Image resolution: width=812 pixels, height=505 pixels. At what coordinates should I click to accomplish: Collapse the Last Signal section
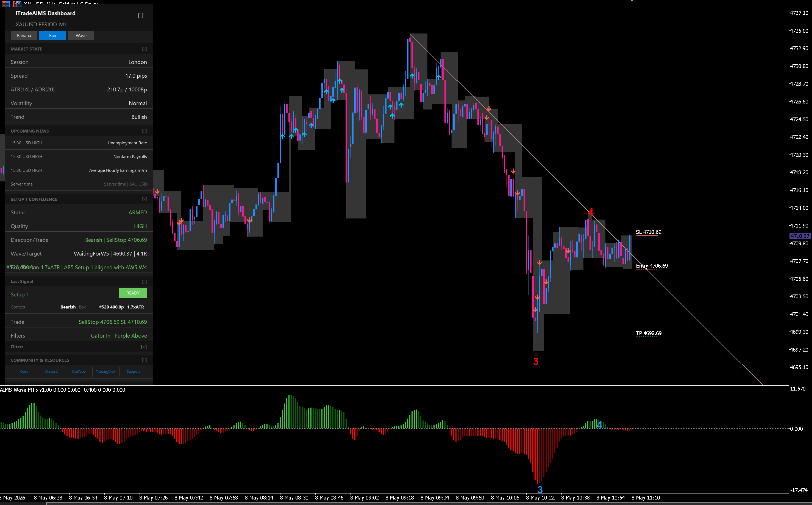[x=144, y=282]
